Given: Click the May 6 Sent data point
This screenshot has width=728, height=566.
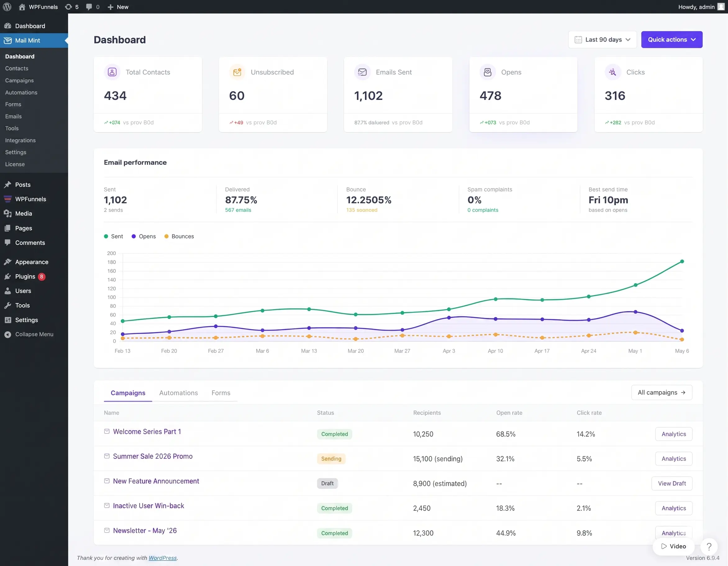Looking at the screenshot, I should coord(682,262).
